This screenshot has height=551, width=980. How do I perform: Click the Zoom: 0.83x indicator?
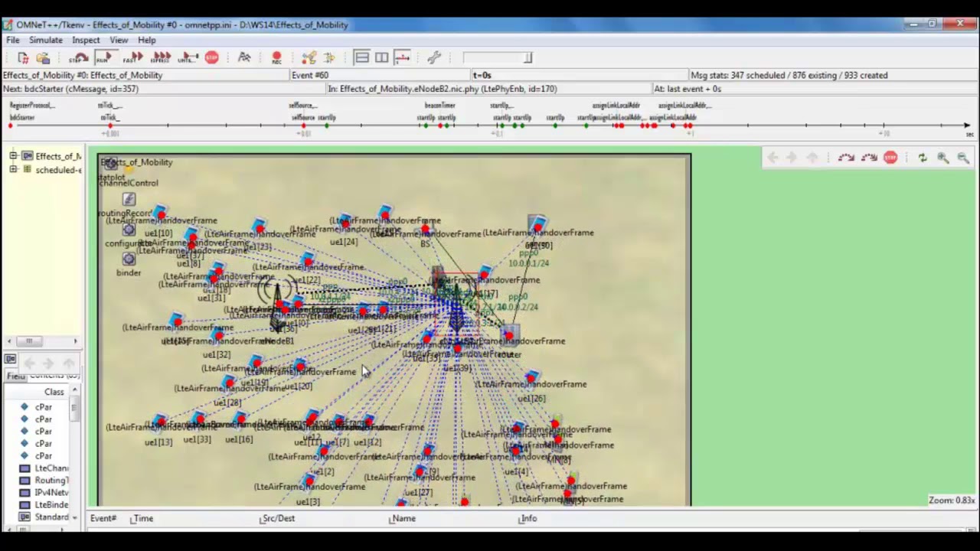point(952,500)
